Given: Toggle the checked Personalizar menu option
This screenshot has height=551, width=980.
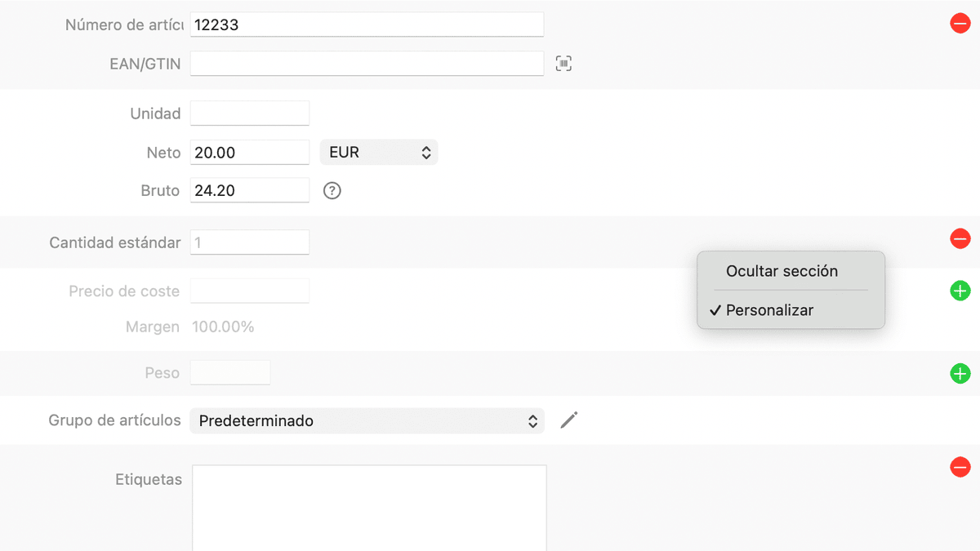Looking at the screenshot, I should 769,310.
